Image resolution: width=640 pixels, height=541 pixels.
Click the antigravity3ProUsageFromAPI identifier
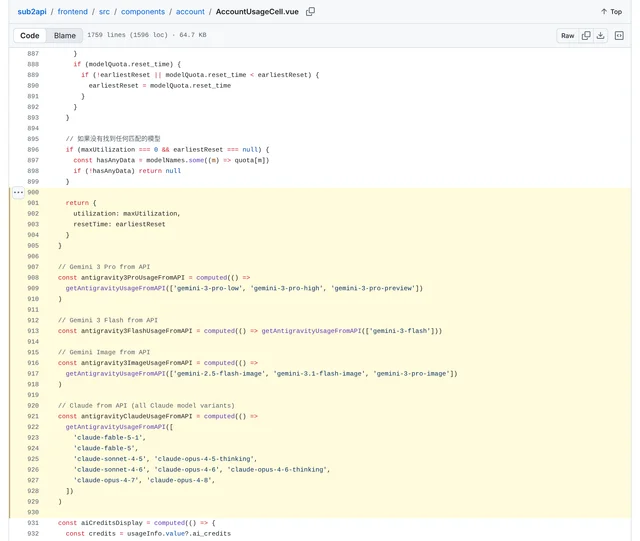coord(133,278)
